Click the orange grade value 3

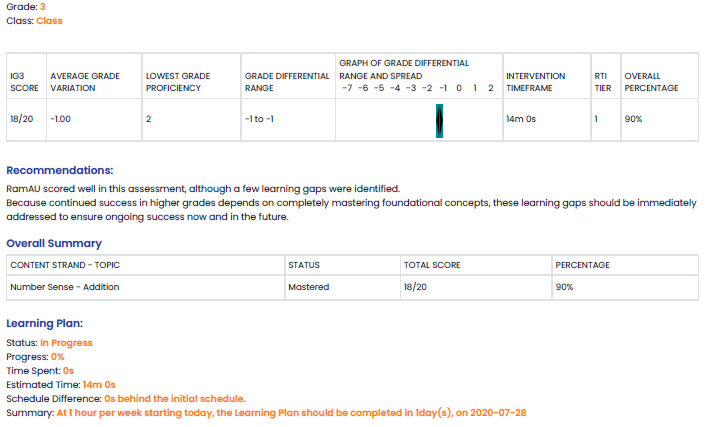42,6
